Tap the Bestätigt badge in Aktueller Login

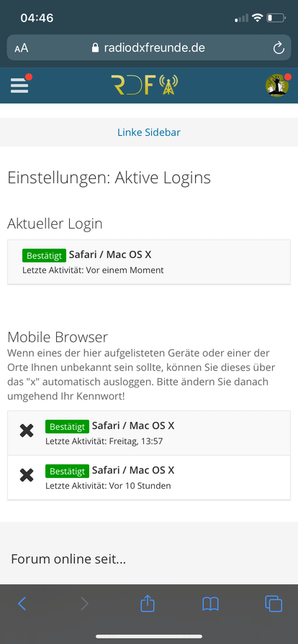44,255
